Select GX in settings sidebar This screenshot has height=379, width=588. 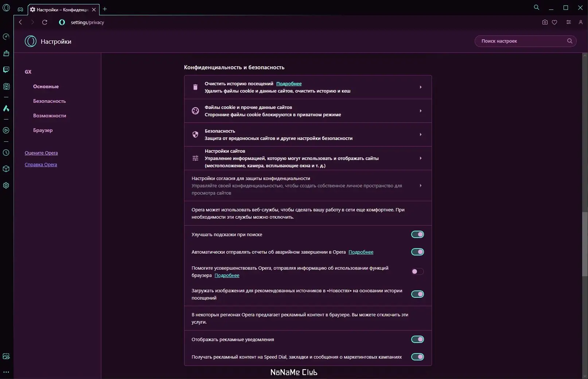[x=28, y=72]
